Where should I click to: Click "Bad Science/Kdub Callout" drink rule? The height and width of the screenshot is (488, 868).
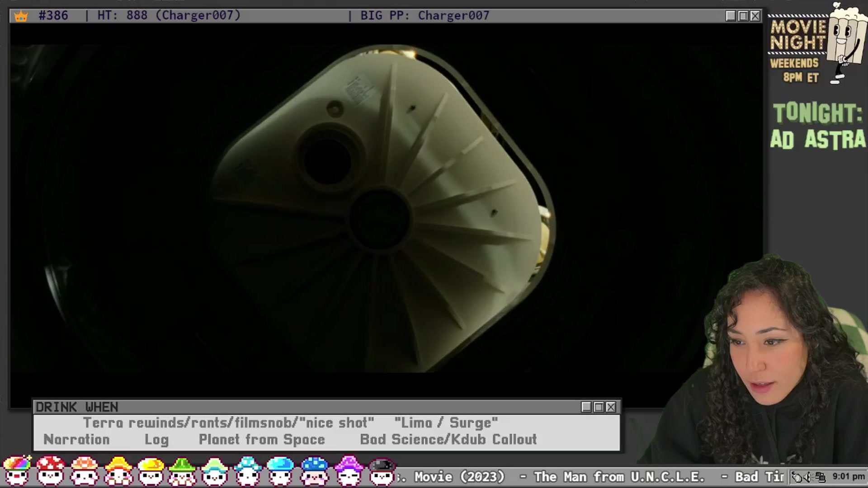(448, 440)
